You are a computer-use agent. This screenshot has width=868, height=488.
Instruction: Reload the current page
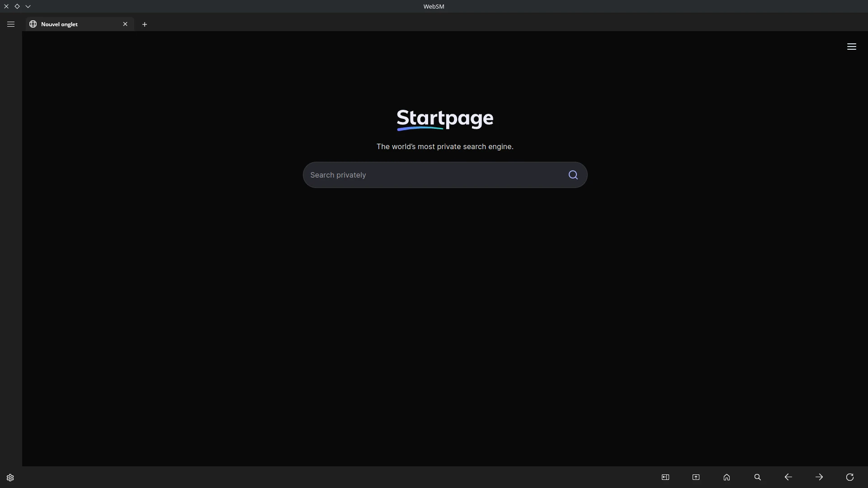click(849, 477)
